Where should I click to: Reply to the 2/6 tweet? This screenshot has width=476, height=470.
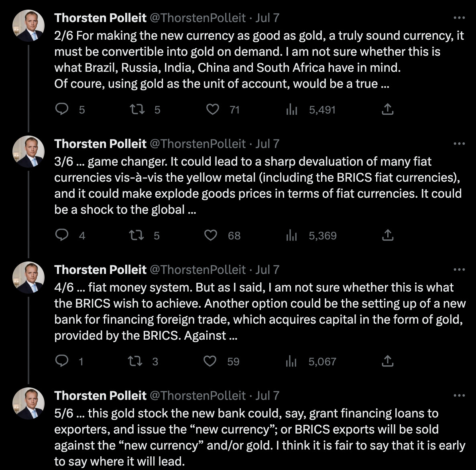click(61, 109)
